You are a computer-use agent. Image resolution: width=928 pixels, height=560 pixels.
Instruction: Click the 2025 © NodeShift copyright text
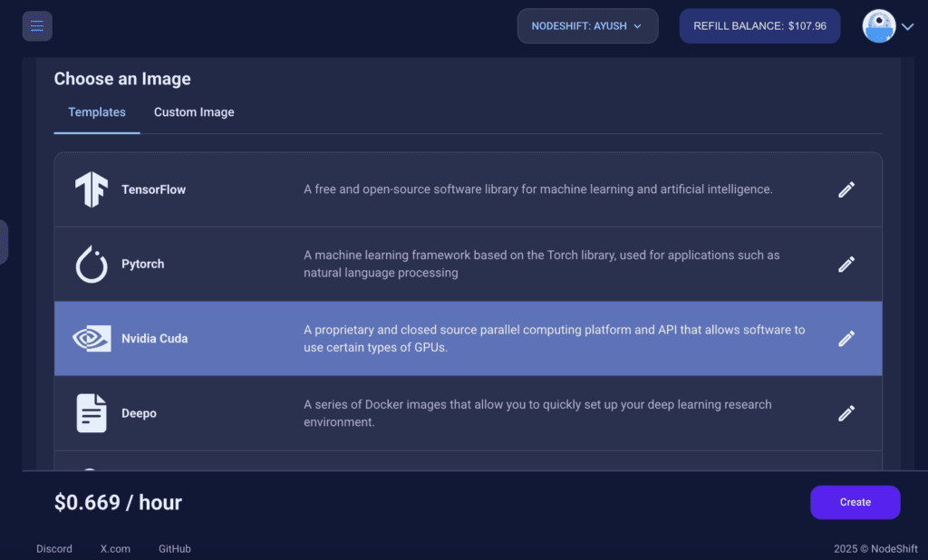[x=875, y=549]
